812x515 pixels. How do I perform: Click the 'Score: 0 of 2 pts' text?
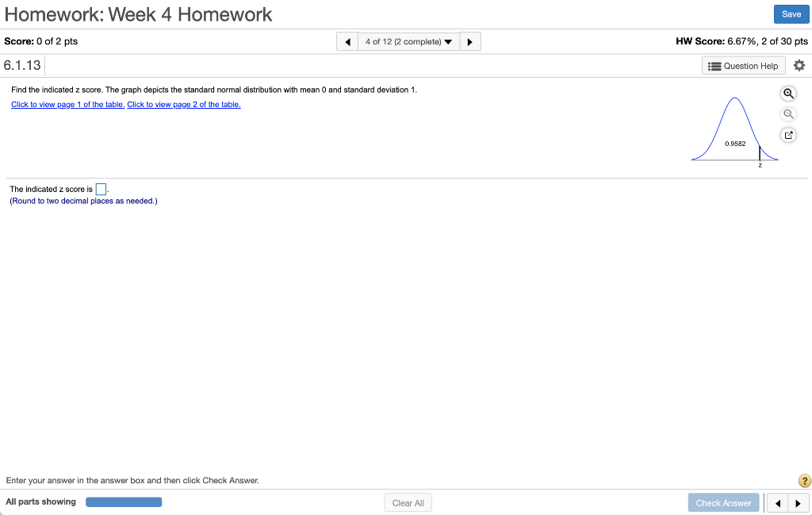tap(41, 41)
